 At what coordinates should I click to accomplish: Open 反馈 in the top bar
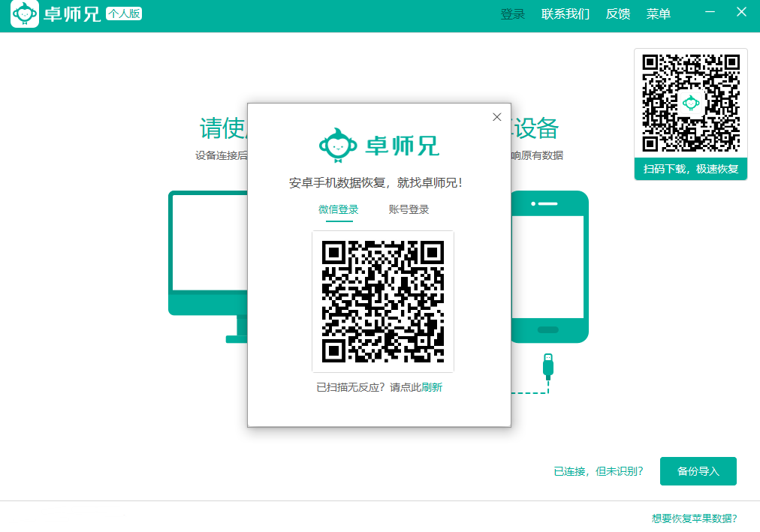point(618,14)
